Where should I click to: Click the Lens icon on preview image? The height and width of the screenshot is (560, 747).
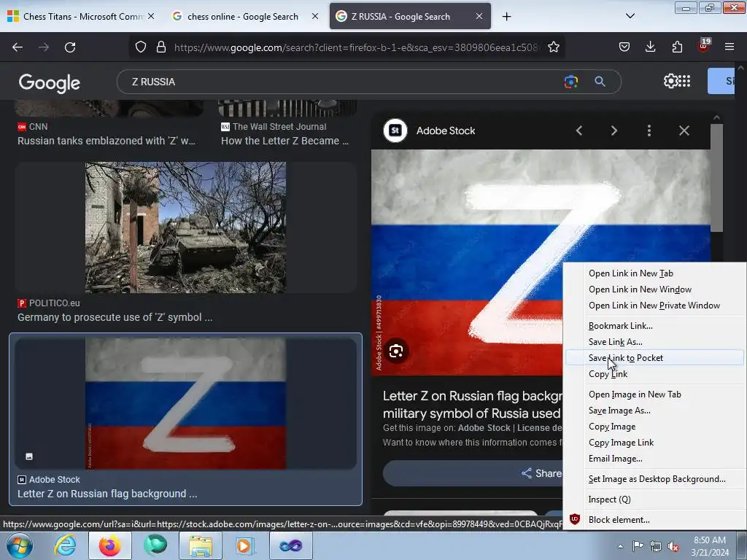(396, 351)
